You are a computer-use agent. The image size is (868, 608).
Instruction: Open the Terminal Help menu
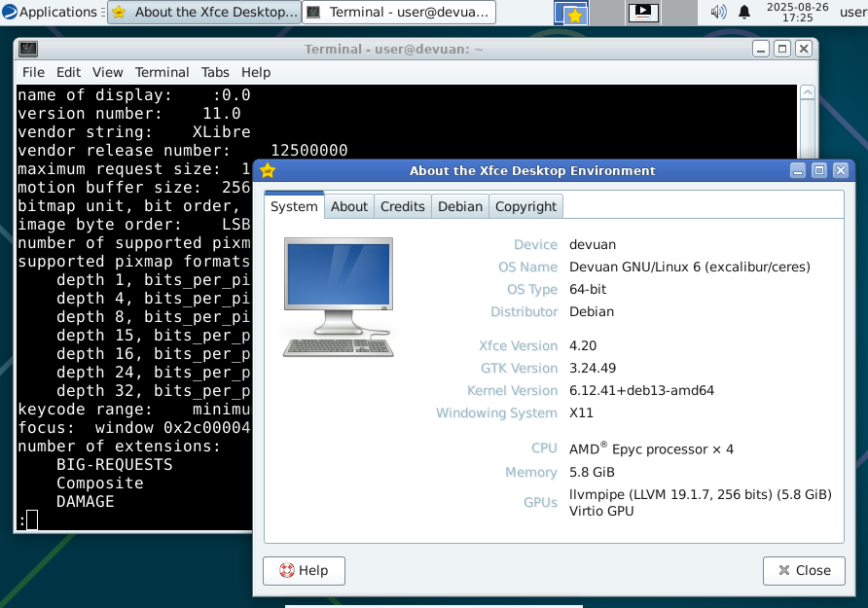point(256,72)
